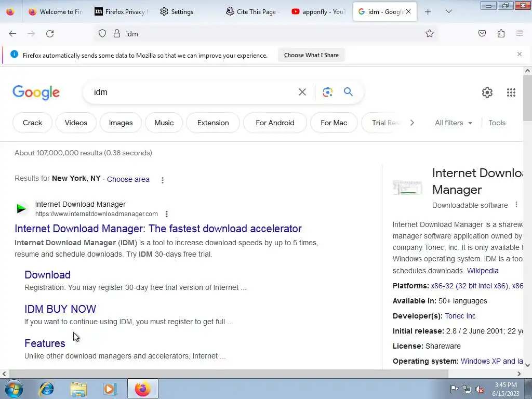The width and height of the screenshot is (532, 399).
Task: Open the IDM BUY NOW sitelink
Action: (x=60, y=309)
